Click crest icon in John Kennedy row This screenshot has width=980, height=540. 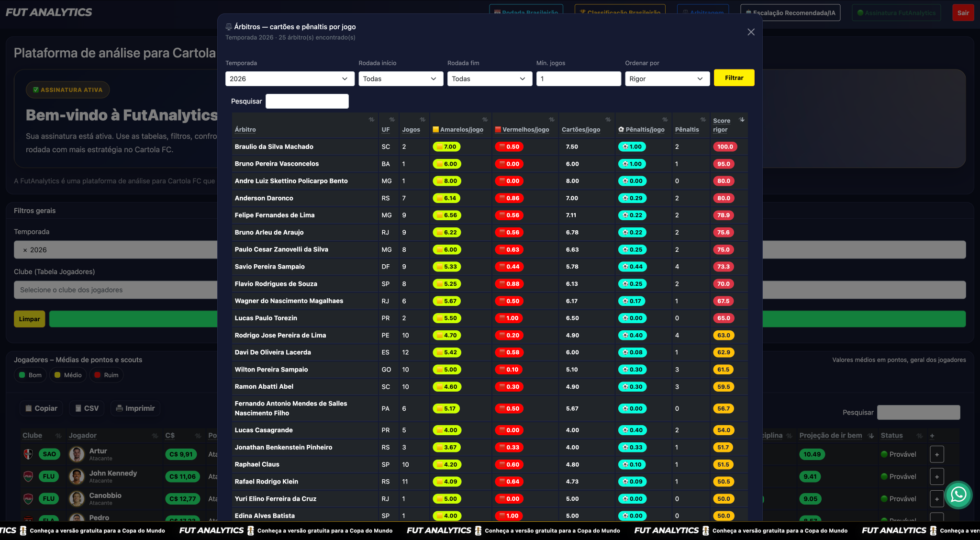(28, 476)
